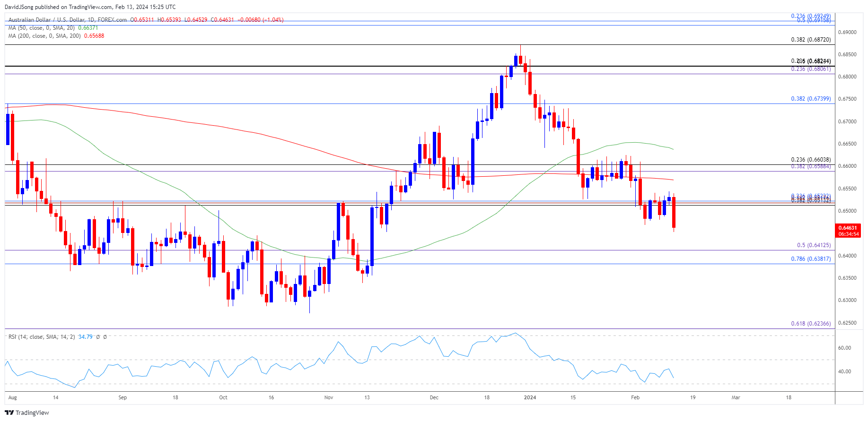Image resolution: width=868 pixels, height=421 pixels.
Task: Click the 0.68000 price axis label
Action: coord(847,77)
